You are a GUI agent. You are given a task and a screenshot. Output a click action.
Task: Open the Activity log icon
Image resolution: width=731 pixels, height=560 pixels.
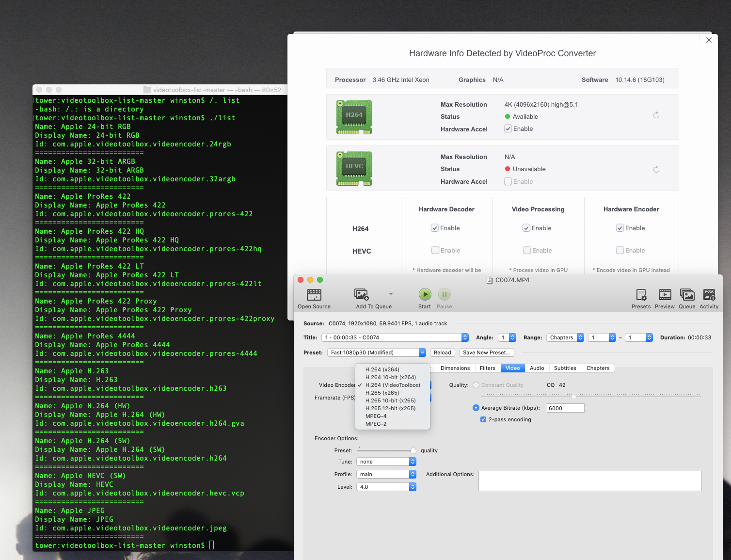(x=709, y=295)
